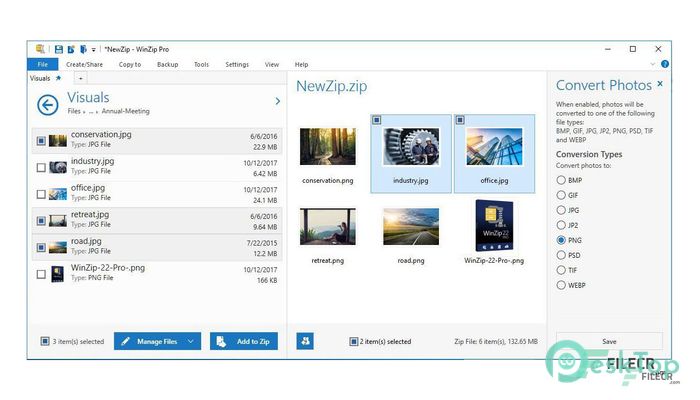
Task: Click retreat.jpg file icon in list
Action: pos(58,221)
